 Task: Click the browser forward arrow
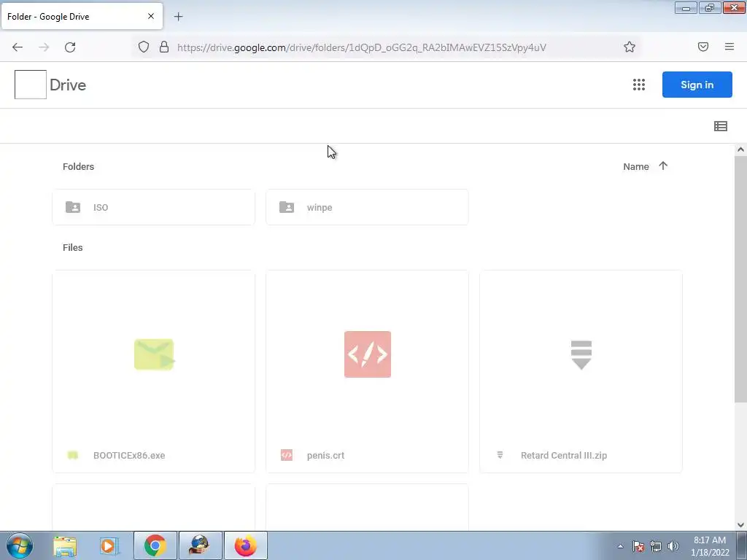(x=44, y=47)
